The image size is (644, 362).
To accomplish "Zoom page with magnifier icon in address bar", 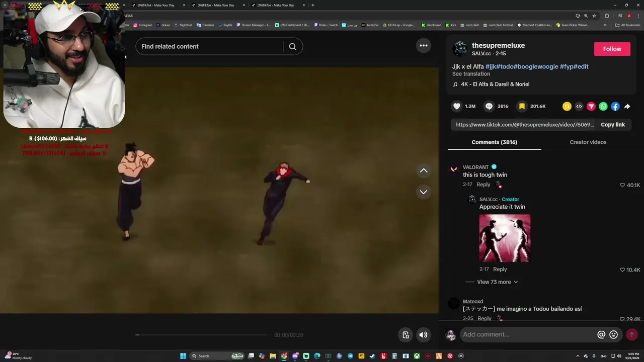I will click(x=586, y=16).
